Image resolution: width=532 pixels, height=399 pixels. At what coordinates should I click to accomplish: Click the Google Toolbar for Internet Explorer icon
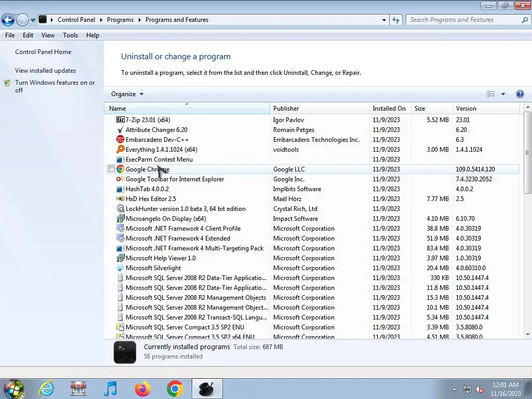(120, 179)
